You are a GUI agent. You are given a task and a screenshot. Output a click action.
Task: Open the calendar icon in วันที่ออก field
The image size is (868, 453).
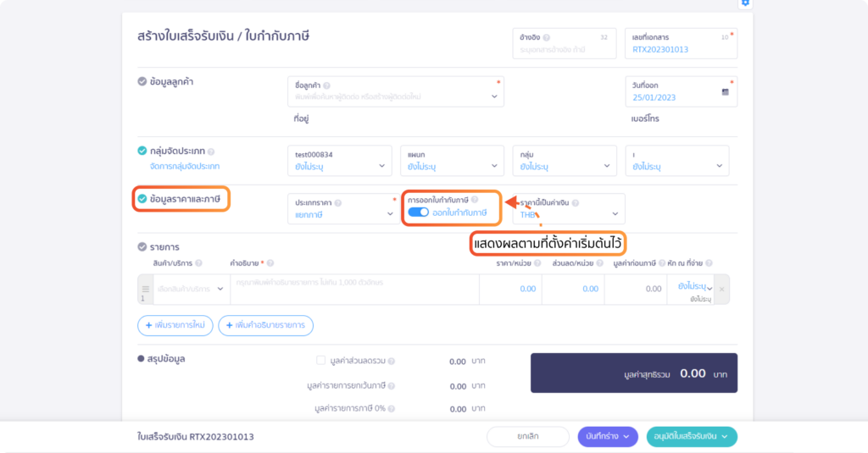(725, 91)
